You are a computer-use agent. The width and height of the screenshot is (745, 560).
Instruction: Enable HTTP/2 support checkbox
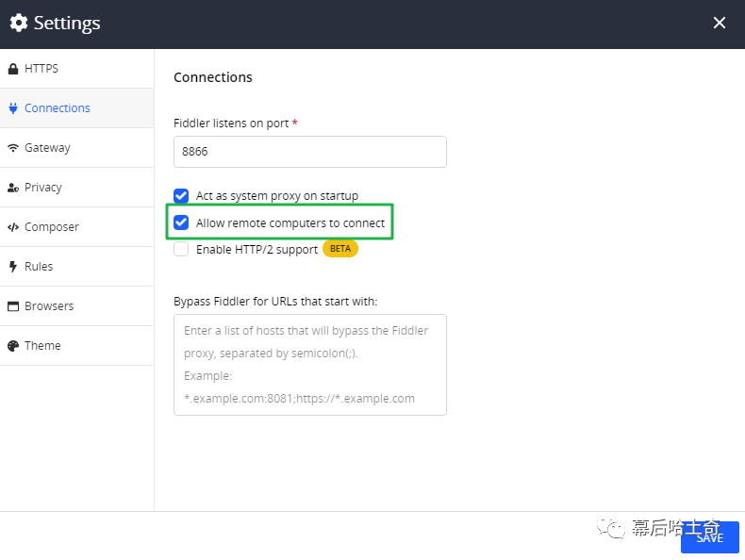tap(181, 249)
